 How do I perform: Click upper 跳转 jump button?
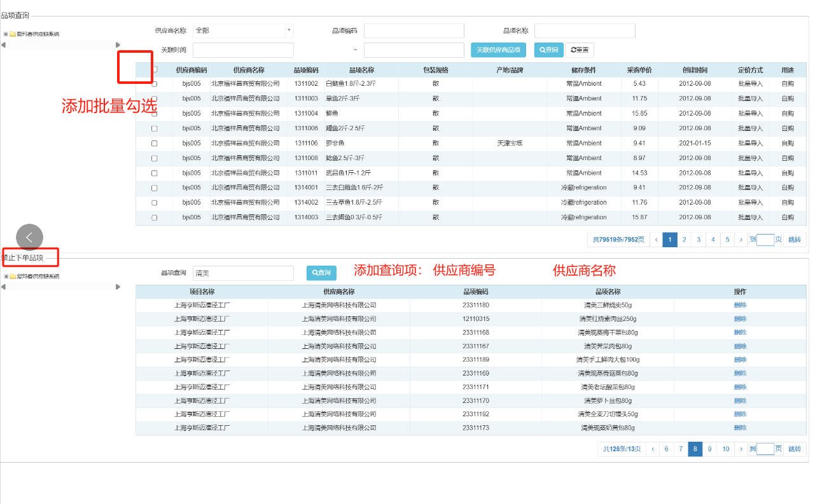pyautogui.click(x=795, y=240)
